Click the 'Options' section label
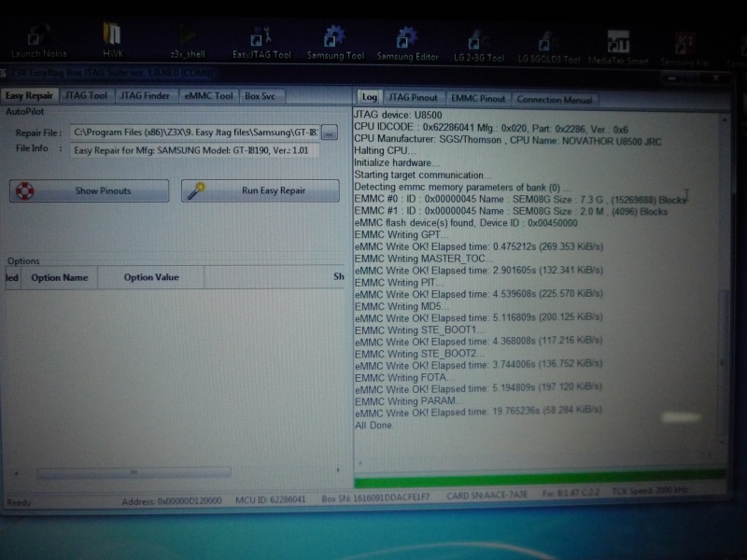 coord(23,261)
